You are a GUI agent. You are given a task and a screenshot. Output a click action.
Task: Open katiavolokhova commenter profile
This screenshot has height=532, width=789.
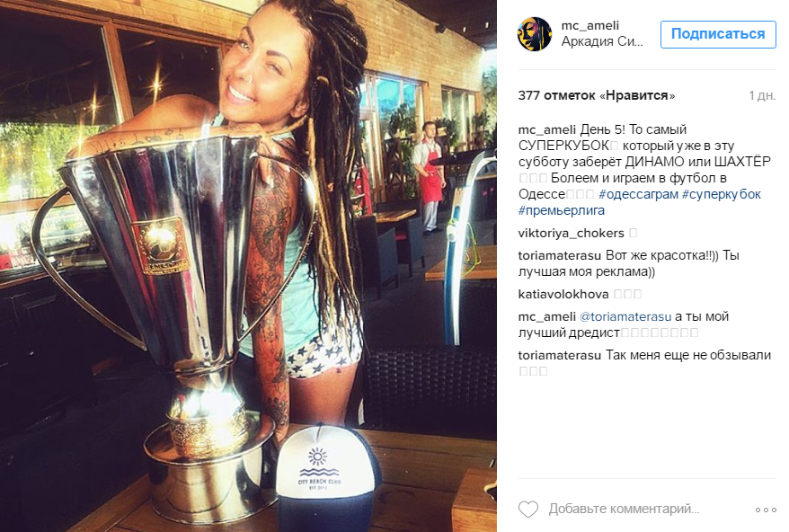(x=563, y=294)
